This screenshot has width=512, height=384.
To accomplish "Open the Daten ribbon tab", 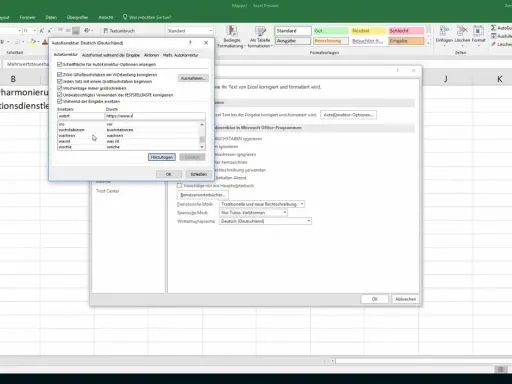I will (51, 17).
